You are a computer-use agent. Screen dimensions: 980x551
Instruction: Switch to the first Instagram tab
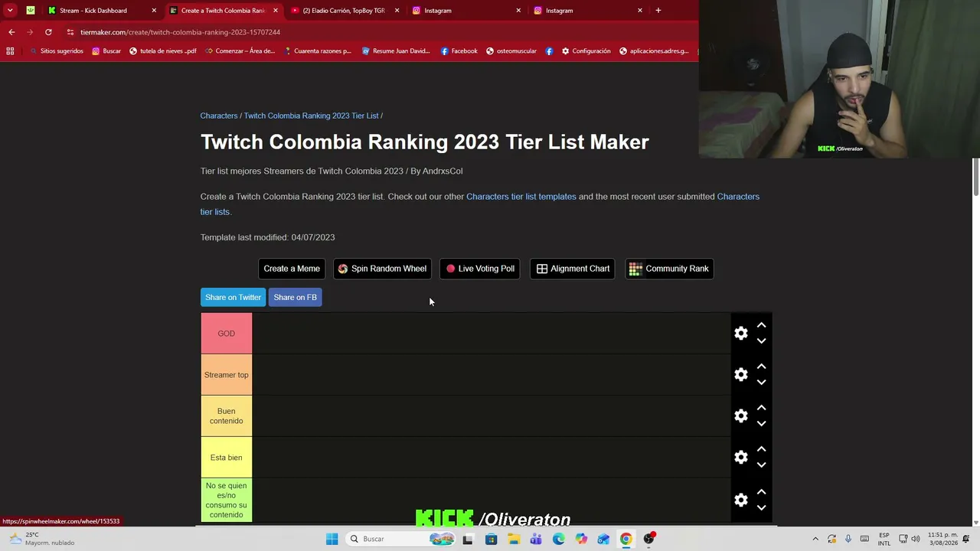[466, 11]
